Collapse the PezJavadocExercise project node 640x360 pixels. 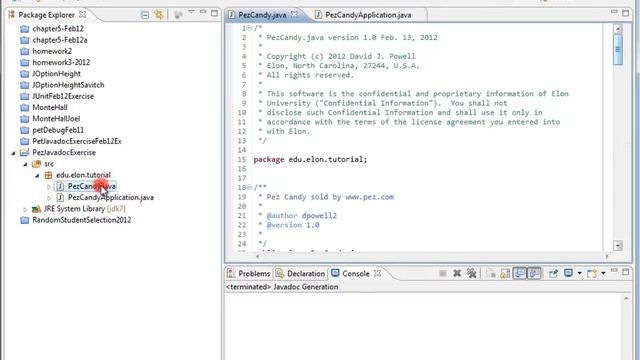(x=13, y=153)
